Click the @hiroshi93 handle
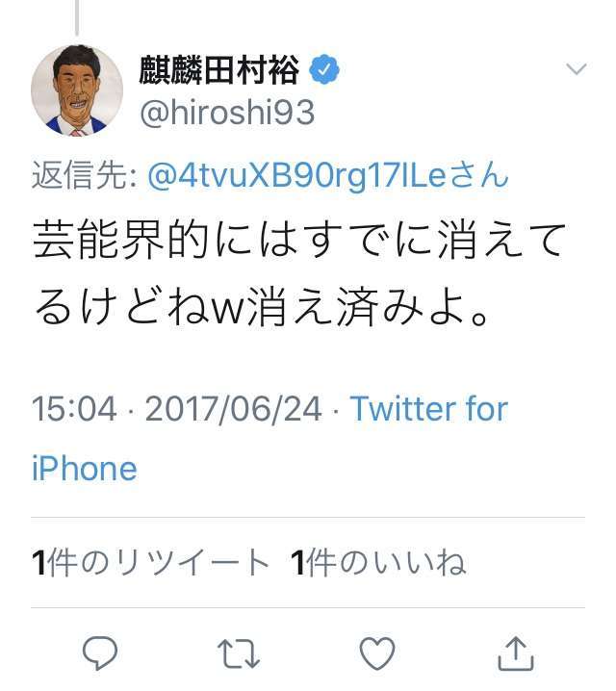The image size is (616, 691). pos(227,113)
